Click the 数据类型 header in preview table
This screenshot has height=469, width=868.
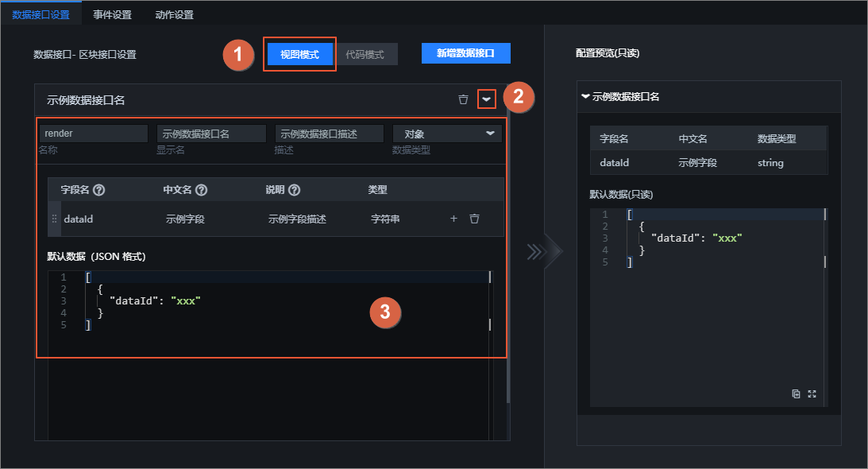tap(777, 138)
